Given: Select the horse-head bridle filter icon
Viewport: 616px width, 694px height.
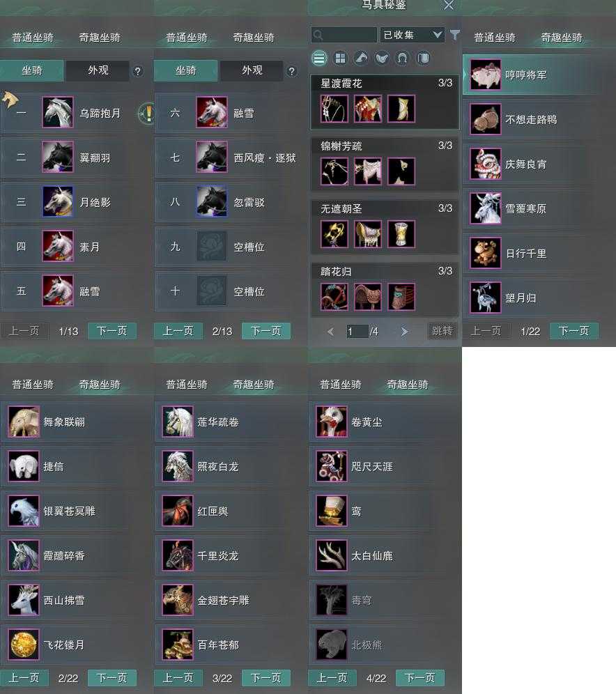Looking at the screenshot, I should click(x=361, y=59).
